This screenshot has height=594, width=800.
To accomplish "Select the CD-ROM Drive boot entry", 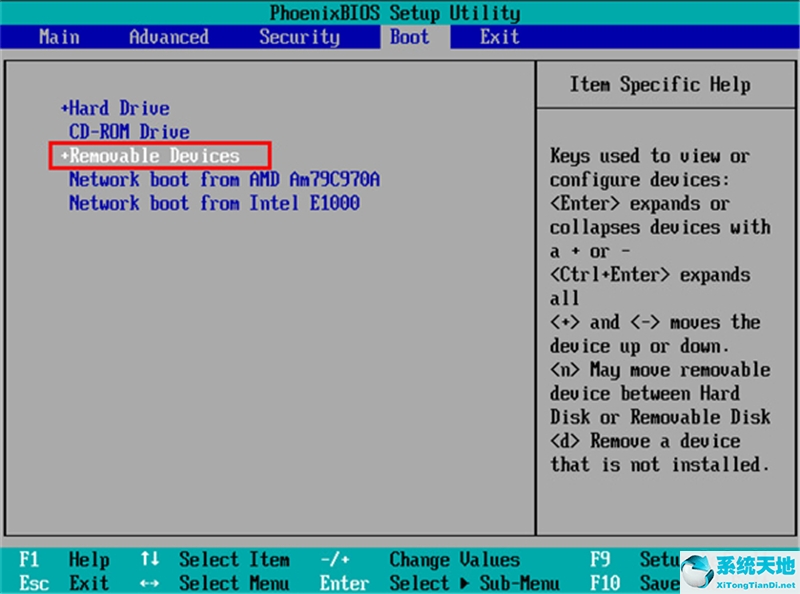I will pyautogui.click(x=130, y=132).
